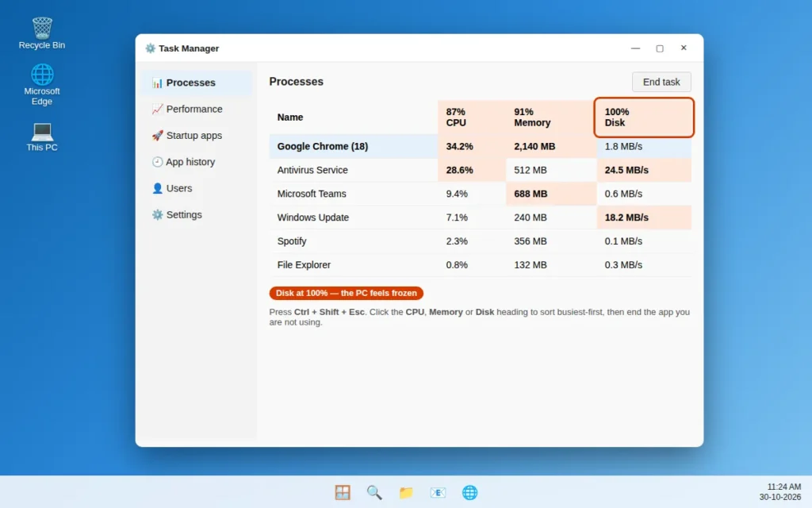Click the End task button
This screenshot has height=508, width=812.
click(661, 82)
